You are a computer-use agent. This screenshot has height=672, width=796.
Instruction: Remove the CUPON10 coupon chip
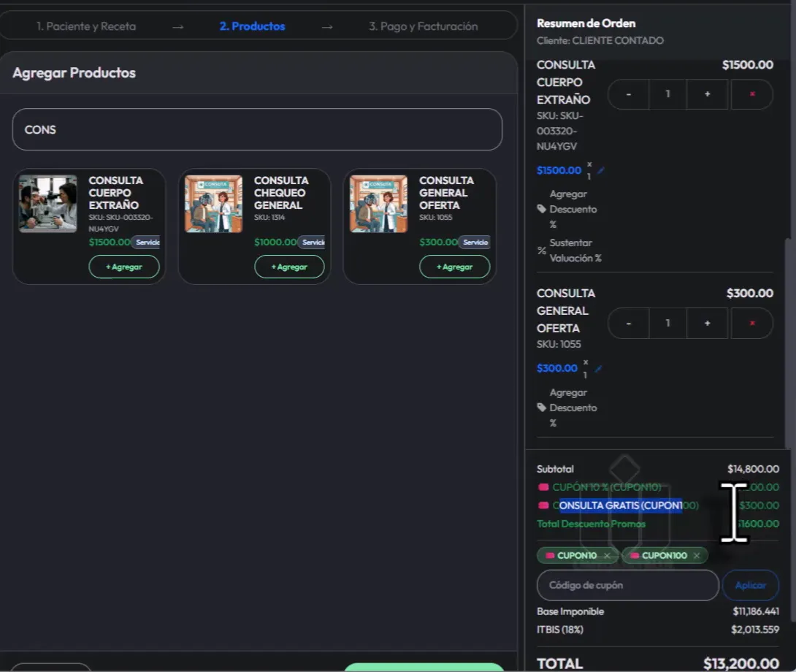tap(607, 555)
